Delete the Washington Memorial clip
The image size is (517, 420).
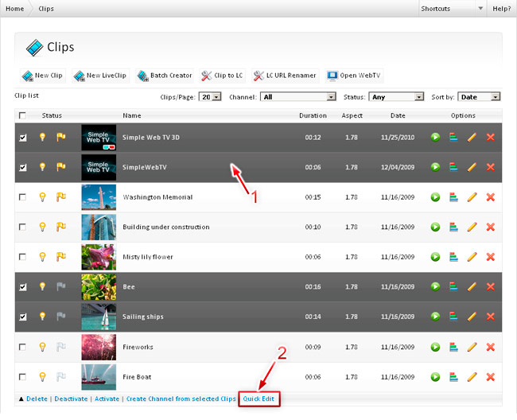click(x=490, y=197)
